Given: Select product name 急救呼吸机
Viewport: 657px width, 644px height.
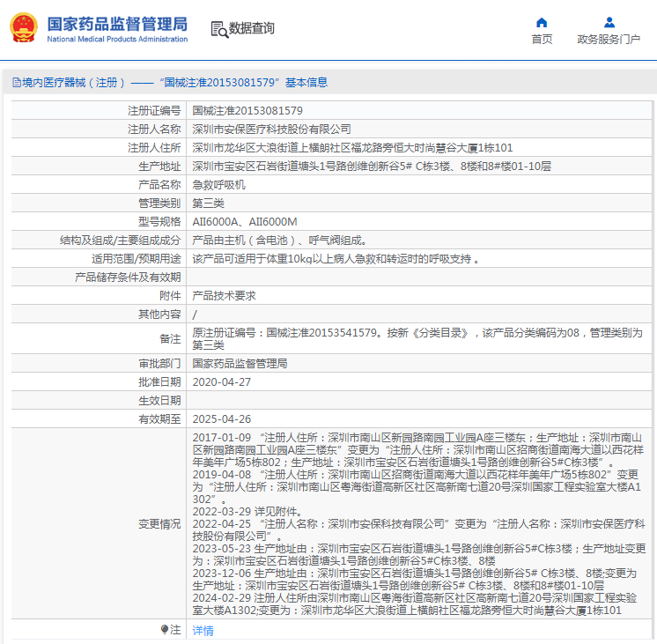Looking at the screenshot, I should [218, 184].
